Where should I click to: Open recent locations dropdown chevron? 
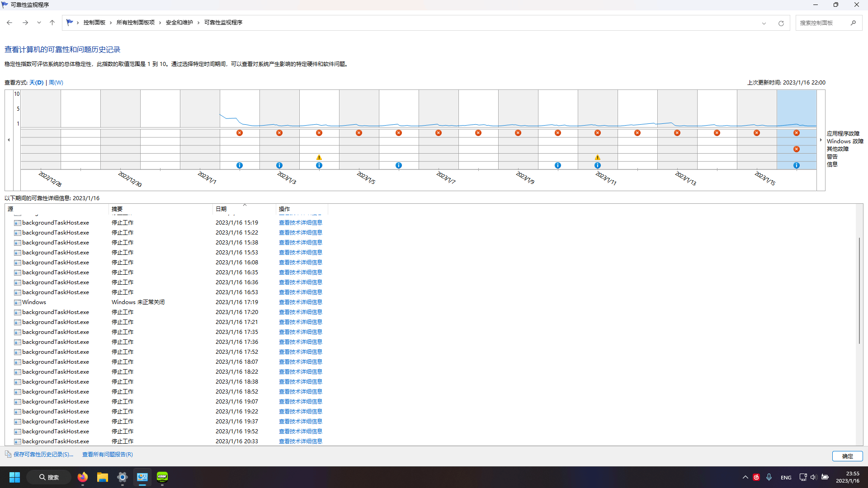(39, 23)
